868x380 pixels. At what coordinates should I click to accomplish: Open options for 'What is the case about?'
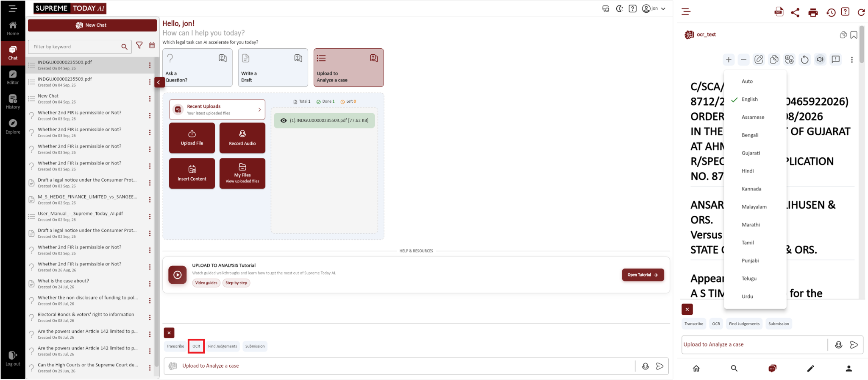[x=150, y=284]
